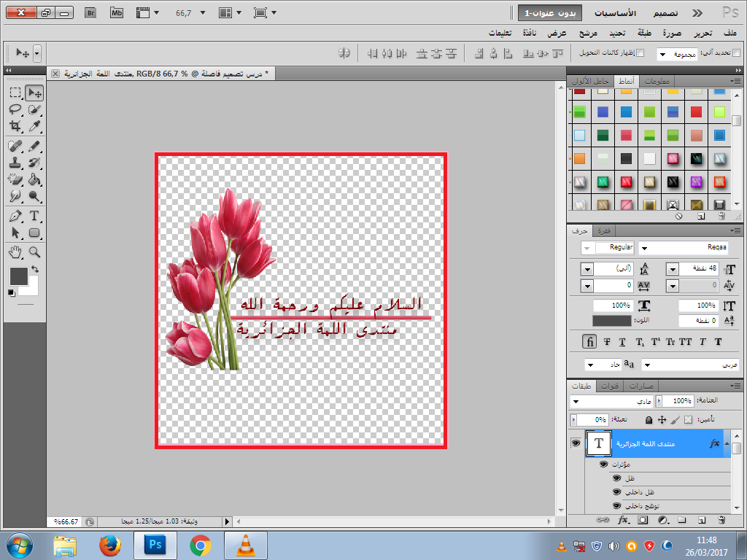Click the trash icon in Layers panel
747x560 pixels.
[x=721, y=521]
